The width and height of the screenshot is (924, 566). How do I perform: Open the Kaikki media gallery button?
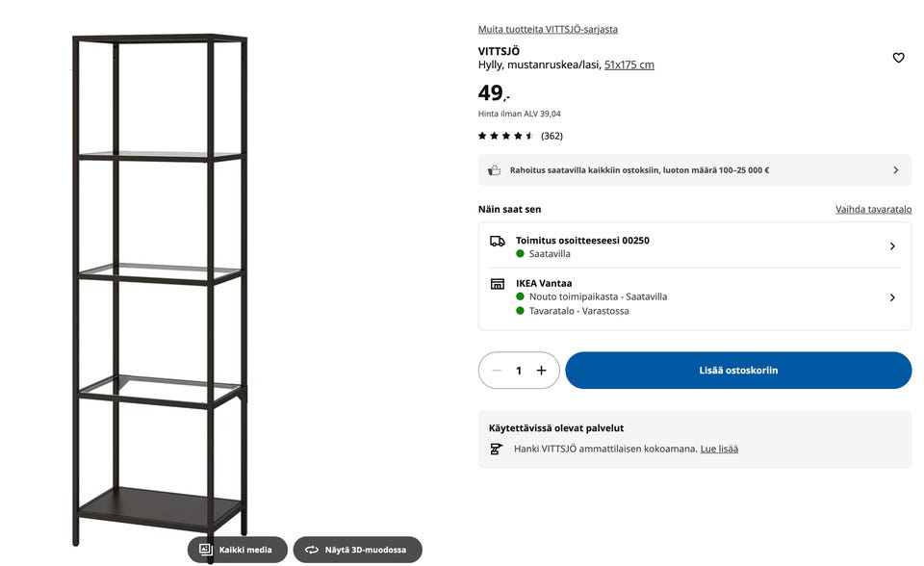(237, 550)
